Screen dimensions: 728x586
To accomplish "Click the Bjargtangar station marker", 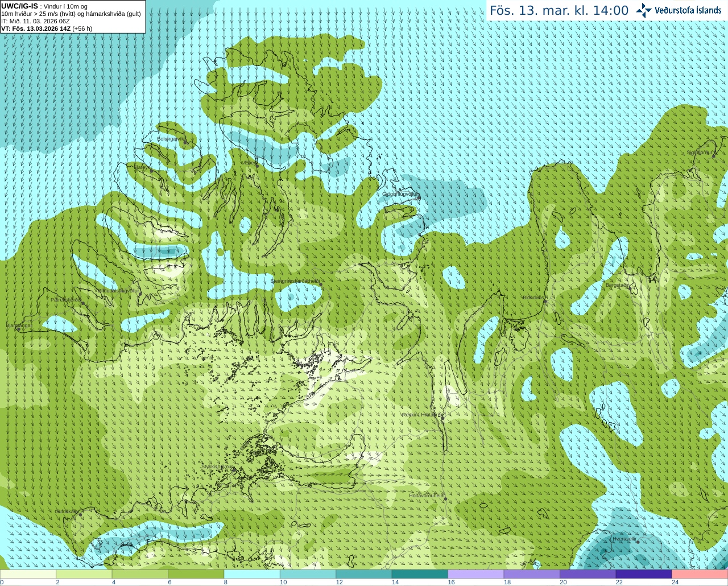I will point(18,329).
